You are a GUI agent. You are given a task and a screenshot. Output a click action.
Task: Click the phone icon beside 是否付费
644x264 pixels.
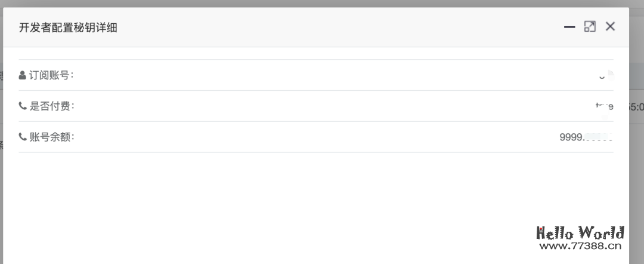point(23,106)
